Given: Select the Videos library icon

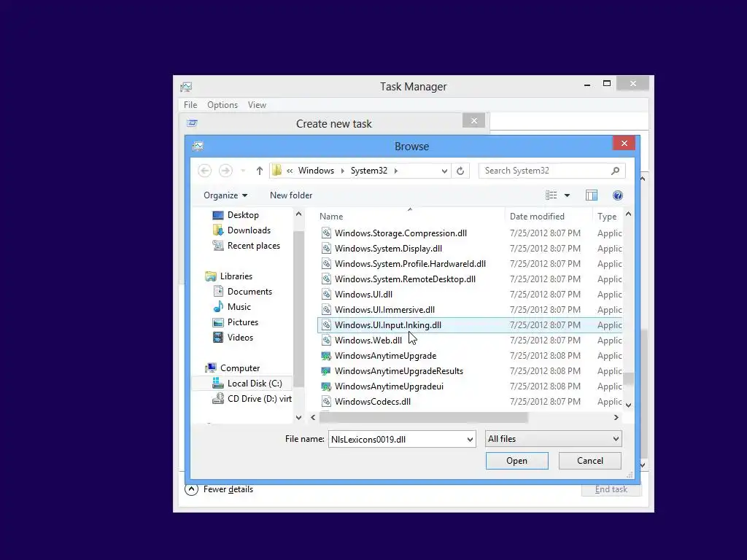Looking at the screenshot, I should (218, 338).
